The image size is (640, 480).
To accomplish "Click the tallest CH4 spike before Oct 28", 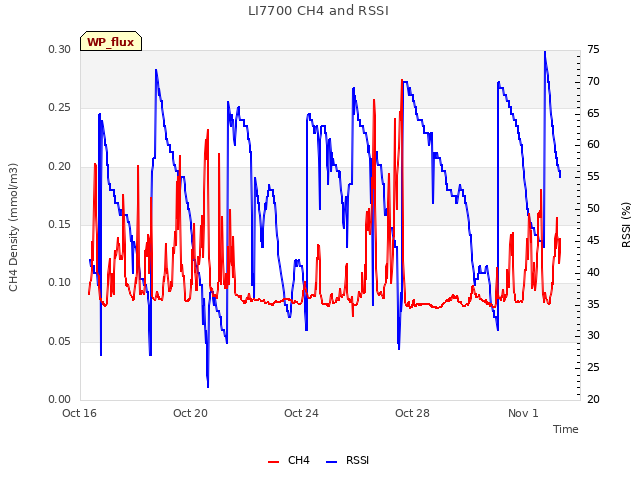I will click(402, 81).
